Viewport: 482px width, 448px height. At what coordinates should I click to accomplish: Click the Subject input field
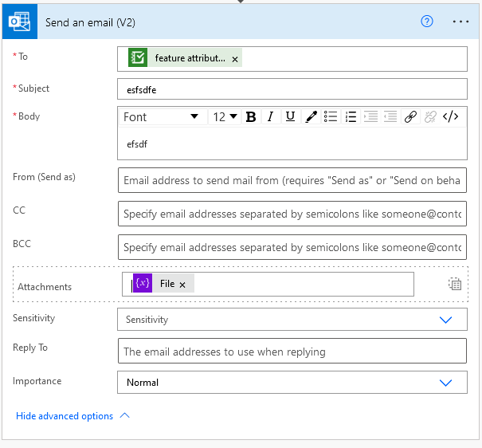point(292,90)
